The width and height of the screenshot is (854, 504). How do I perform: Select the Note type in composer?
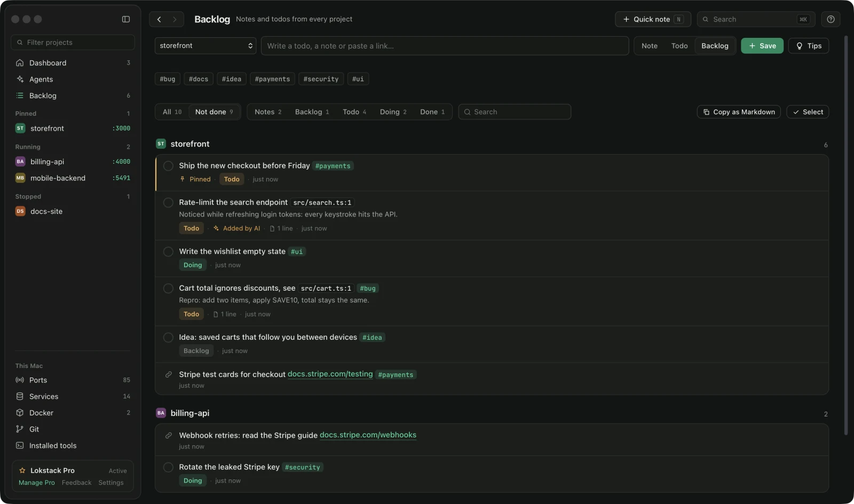click(649, 46)
